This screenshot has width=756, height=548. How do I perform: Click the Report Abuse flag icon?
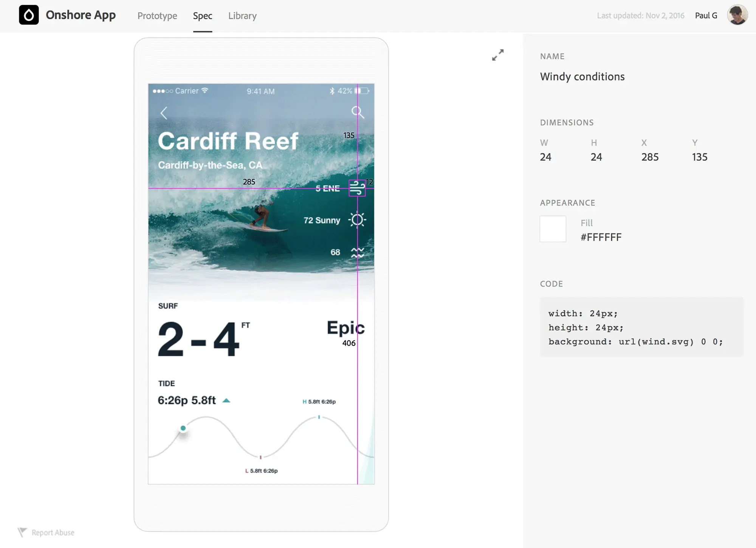pos(23,532)
